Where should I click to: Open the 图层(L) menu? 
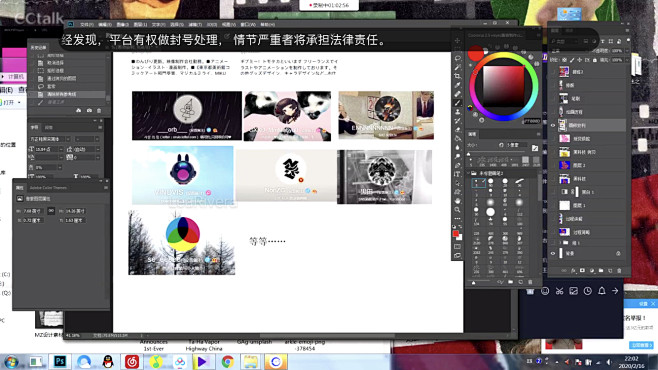pos(140,24)
